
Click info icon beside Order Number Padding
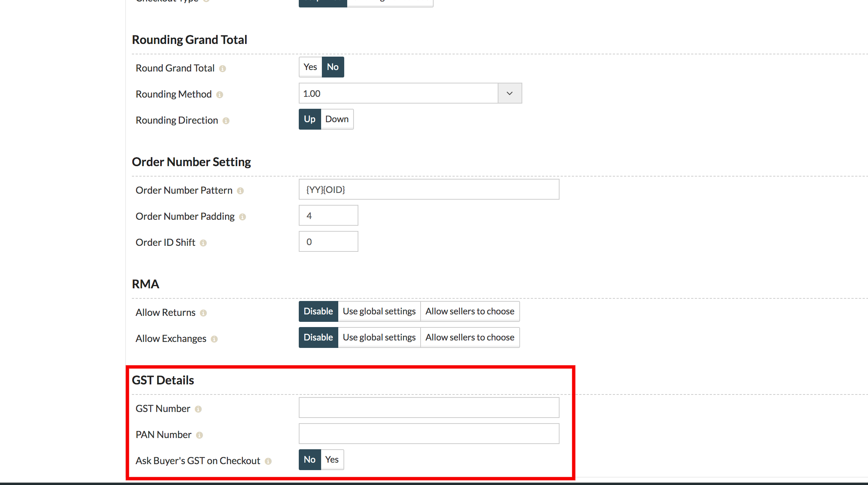243,217
